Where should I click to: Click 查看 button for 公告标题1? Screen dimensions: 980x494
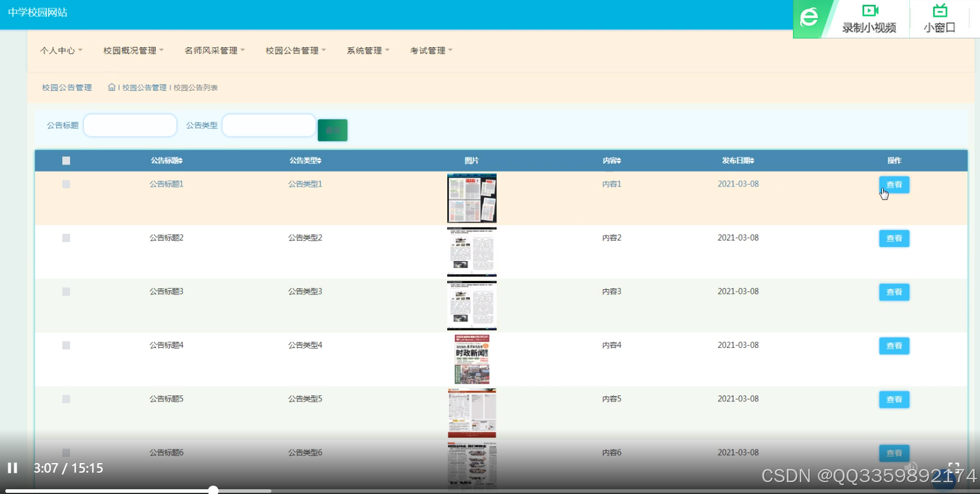pos(894,185)
